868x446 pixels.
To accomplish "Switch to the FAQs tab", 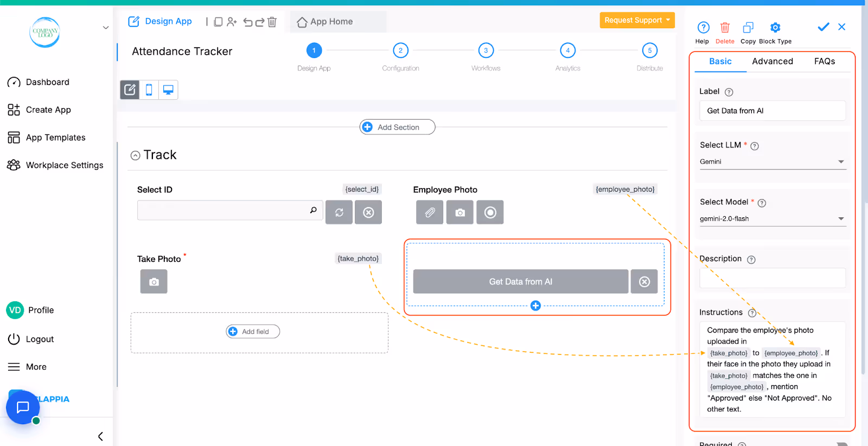I will pyautogui.click(x=825, y=61).
